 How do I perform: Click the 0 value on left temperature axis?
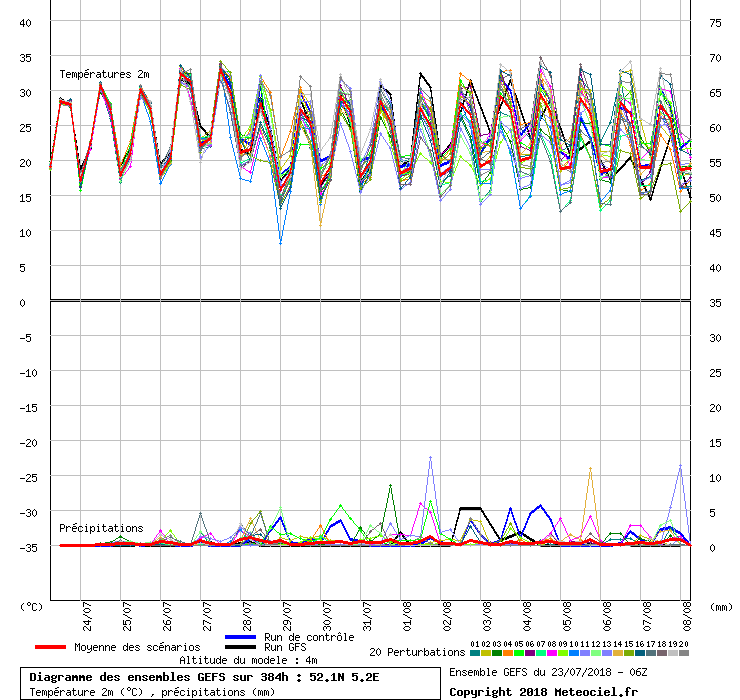(x=22, y=303)
